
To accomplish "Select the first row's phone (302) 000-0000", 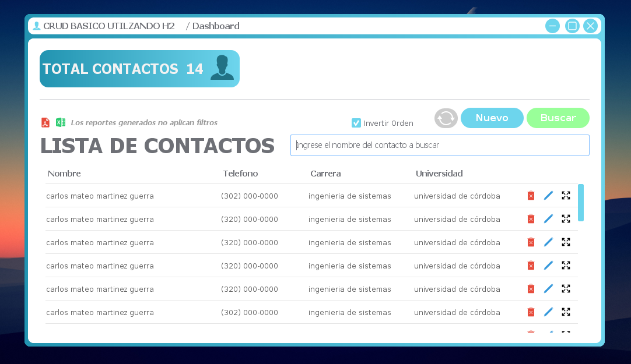I will [x=250, y=196].
